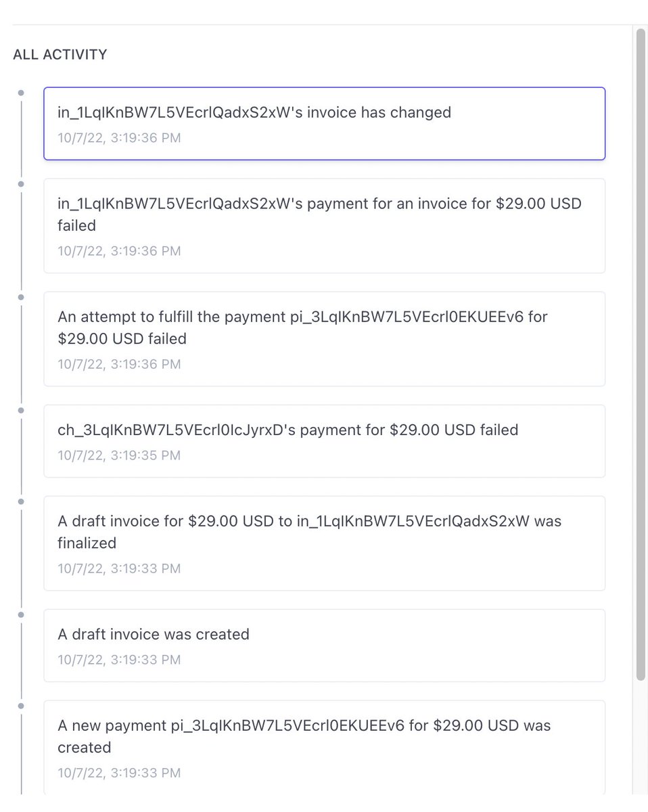
Task: Click the timeline dot beside attempt to fulfill payment
Action: pos(21,296)
